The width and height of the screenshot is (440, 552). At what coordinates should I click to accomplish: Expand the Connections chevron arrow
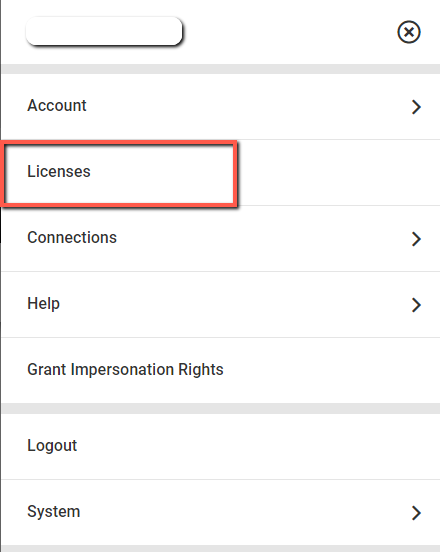(416, 239)
